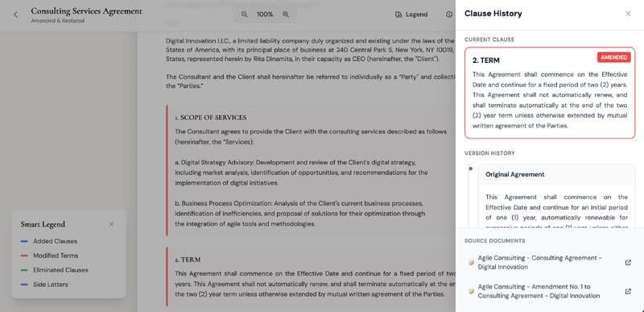The height and width of the screenshot is (312, 644).
Task: Click the Business Process Optimization paragraph
Action: pos(299,214)
